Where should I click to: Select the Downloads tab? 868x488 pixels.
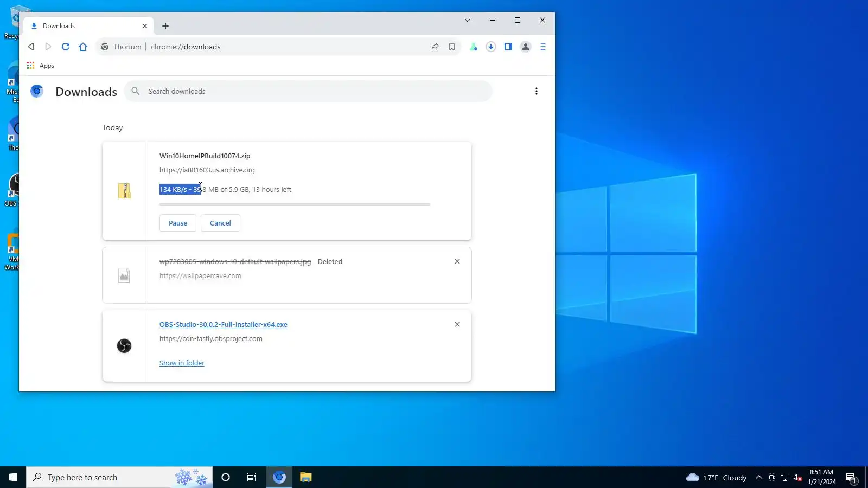[x=90, y=26]
